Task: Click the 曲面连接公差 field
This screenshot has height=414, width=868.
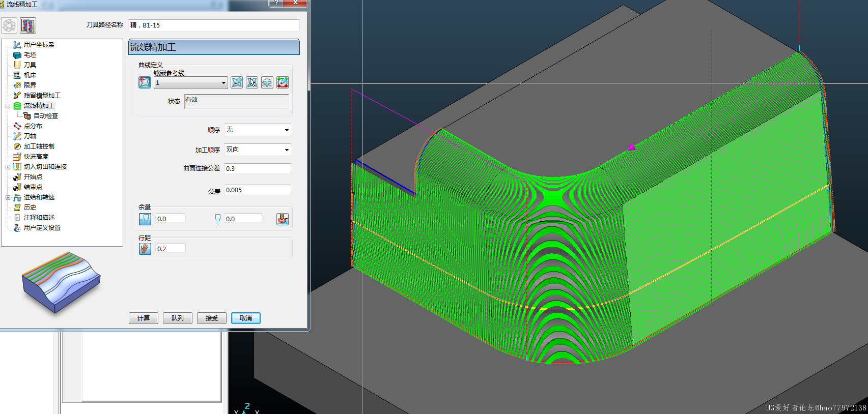Action: pyautogui.click(x=258, y=168)
